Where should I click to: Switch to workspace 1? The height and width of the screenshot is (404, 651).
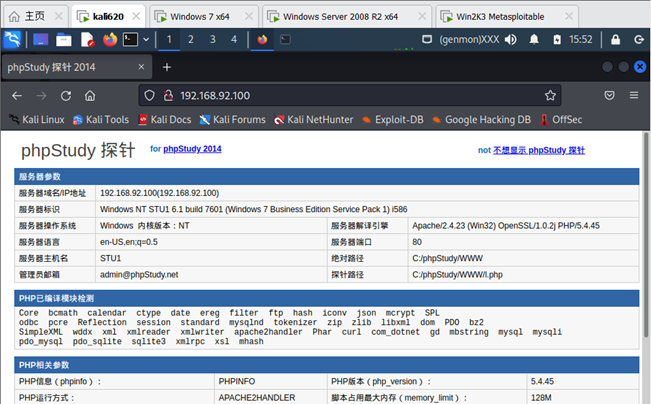(169, 39)
